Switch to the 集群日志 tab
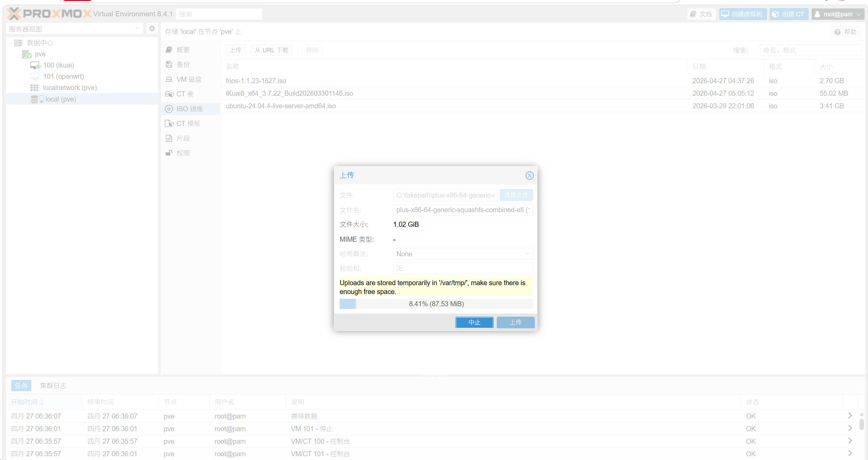 (x=53, y=386)
